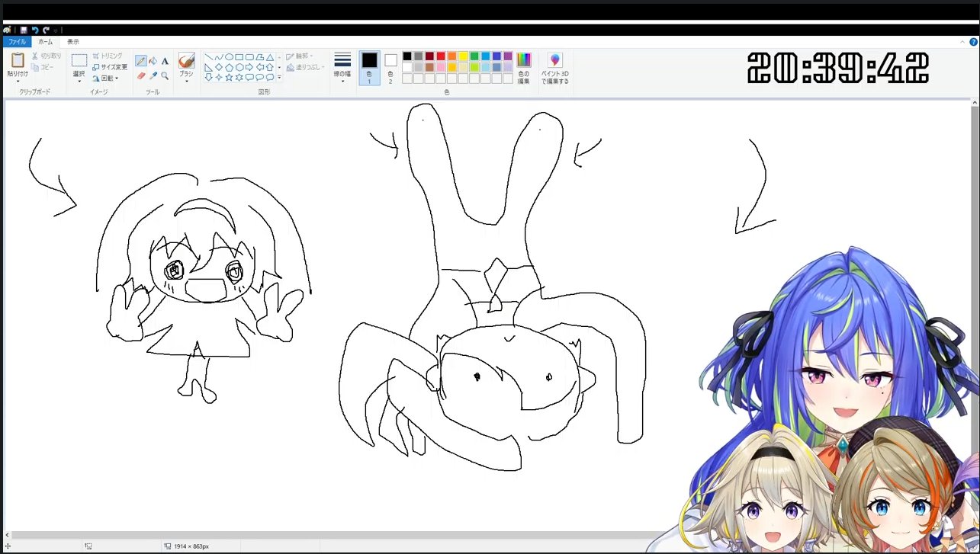Choose the Curve shape
This screenshot has width=980, height=554.
click(x=219, y=57)
